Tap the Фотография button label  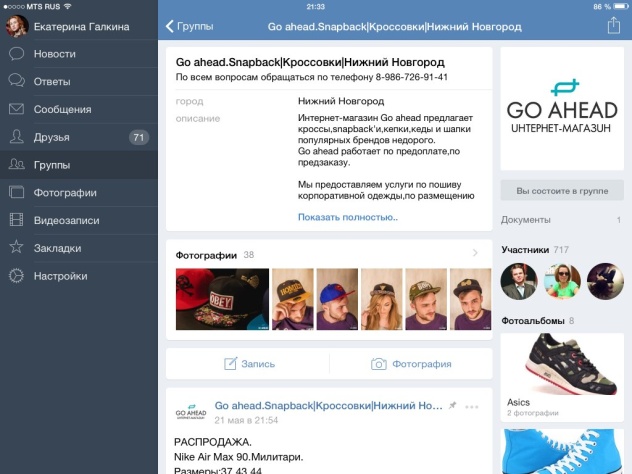coord(422,364)
